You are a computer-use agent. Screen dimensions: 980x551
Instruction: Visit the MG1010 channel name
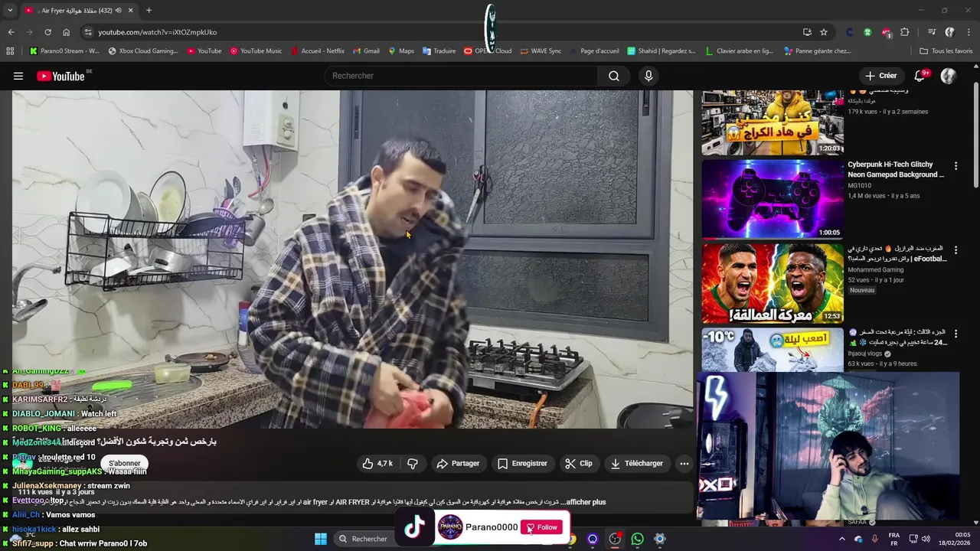click(x=859, y=185)
